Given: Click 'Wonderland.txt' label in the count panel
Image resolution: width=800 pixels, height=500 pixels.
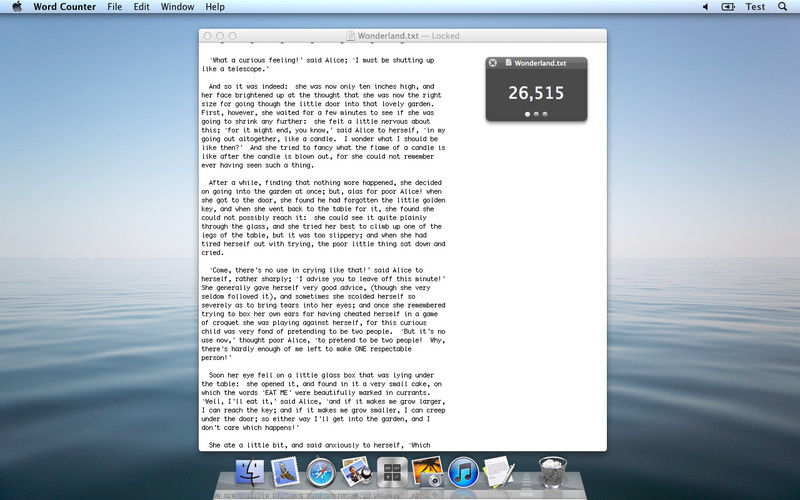Looking at the screenshot, I should click(540, 63).
